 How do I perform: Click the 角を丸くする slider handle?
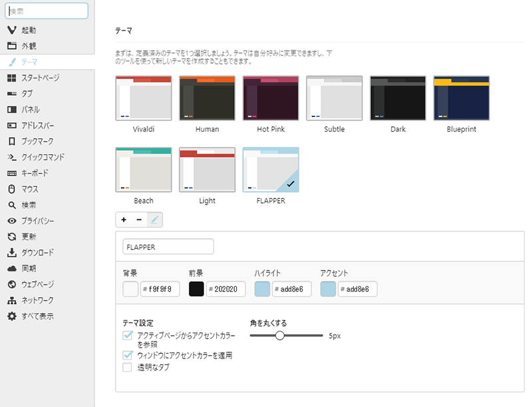279,336
